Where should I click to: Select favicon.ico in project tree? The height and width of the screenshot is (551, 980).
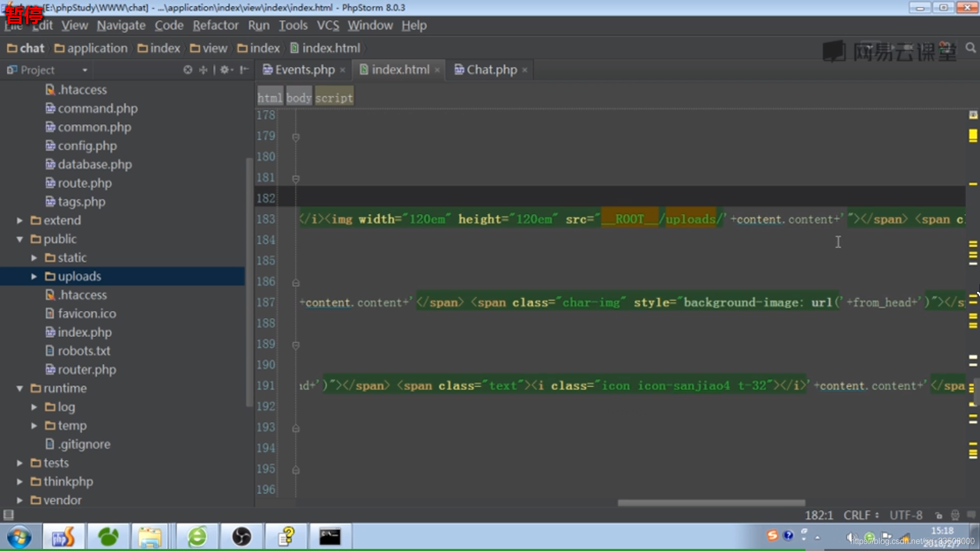(x=81, y=314)
